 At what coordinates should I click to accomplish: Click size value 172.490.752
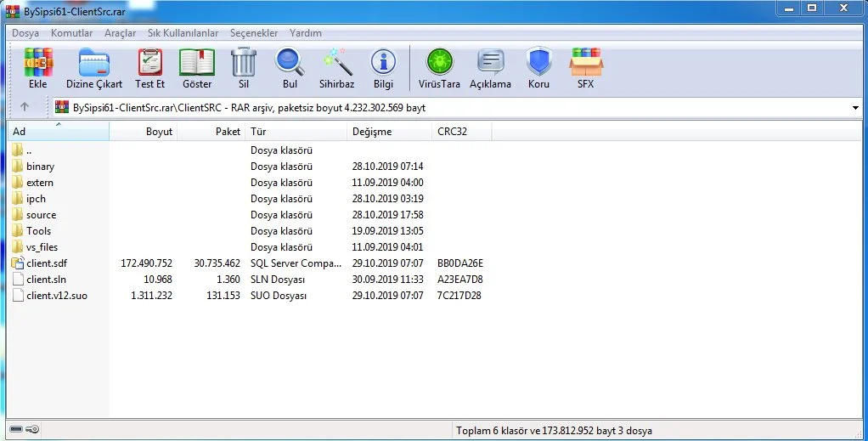point(146,263)
